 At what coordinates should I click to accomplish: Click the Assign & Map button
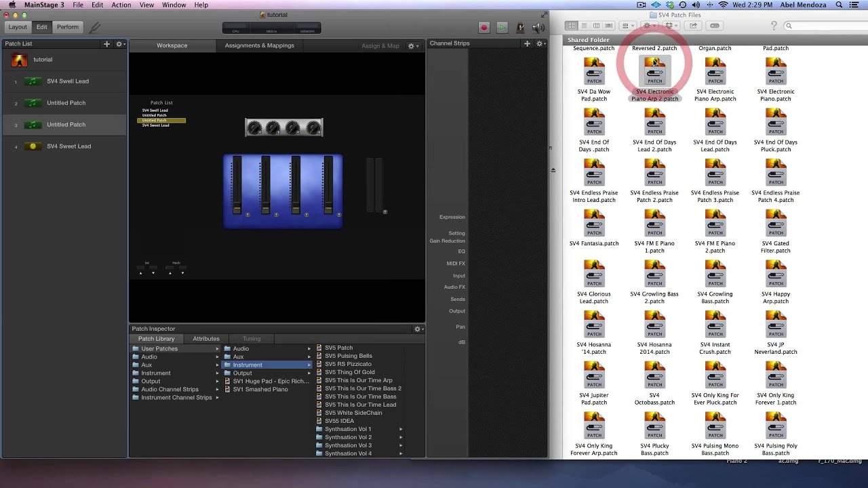380,46
